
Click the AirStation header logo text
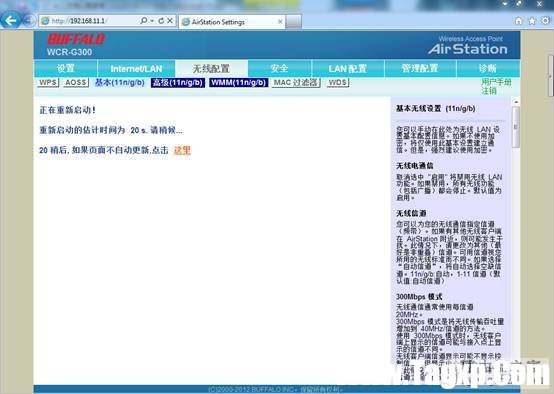[x=468, y=49]
